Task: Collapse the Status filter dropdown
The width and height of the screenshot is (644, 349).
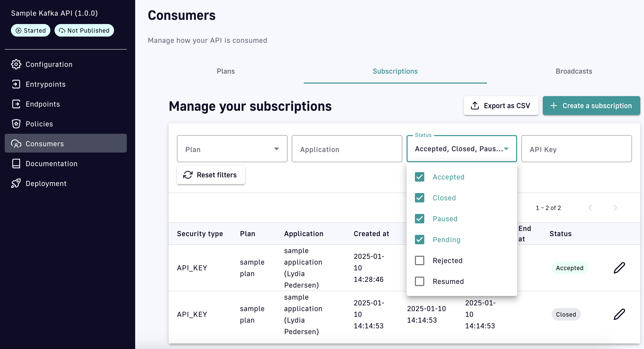Action: click(506, 149)
